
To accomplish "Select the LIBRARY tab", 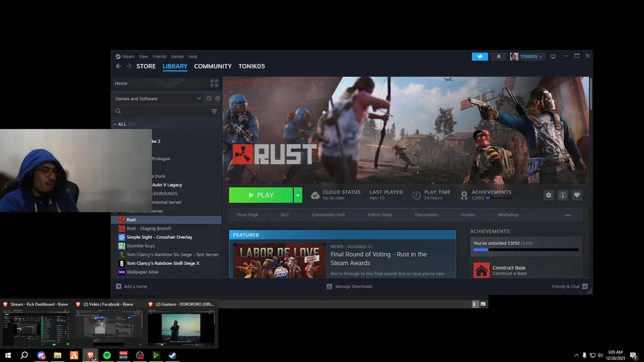I will click(x=175, y=66).
